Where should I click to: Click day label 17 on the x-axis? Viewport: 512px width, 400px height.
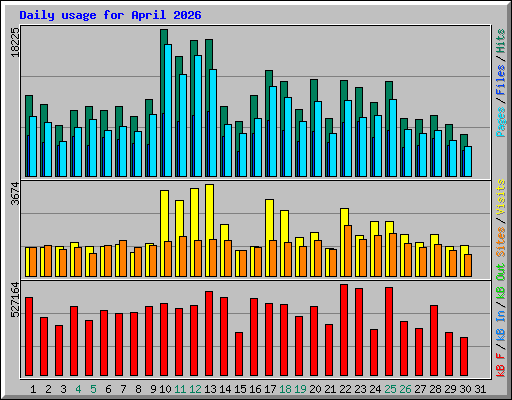click(x=270, y=389)
